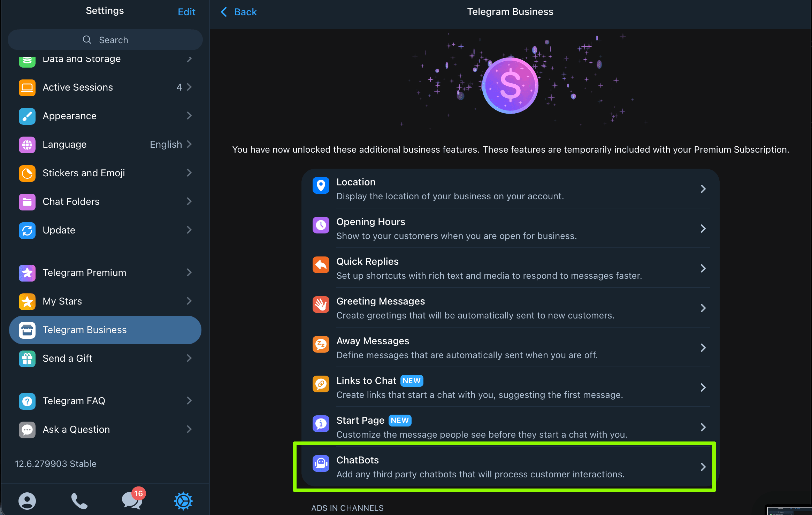This screenshot has width=812, height=515.
Task: Click the Edit button in Settings
Action: coord(186,12)
